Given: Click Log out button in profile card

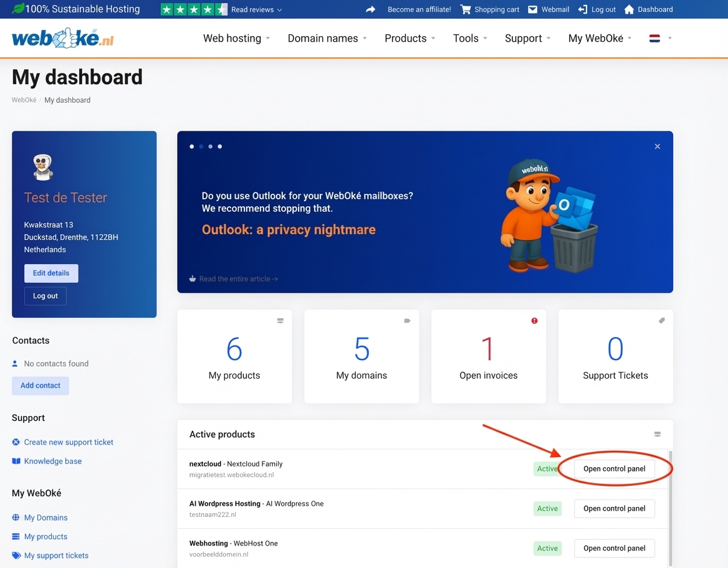Looking at the screenshot, I should coord(45,296).
